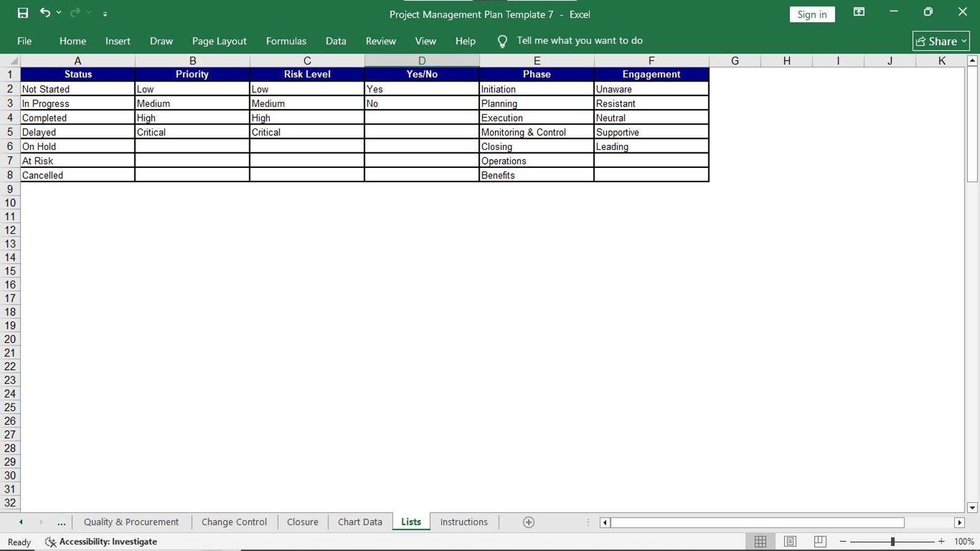Click the Tell me what you want to do box

(579, 41)
